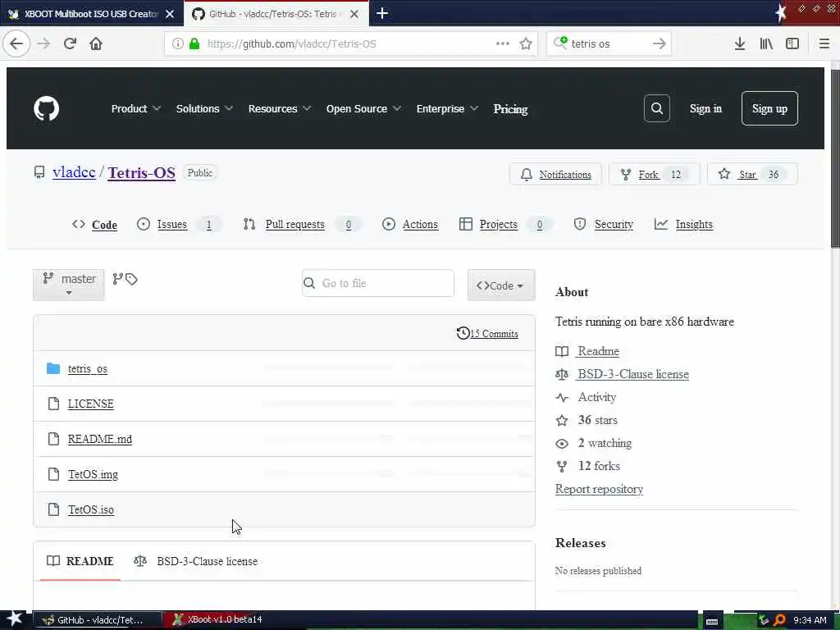This screenshot has height=630, width=840.
Task: Show site information icon in address bar
Action: 177,44
